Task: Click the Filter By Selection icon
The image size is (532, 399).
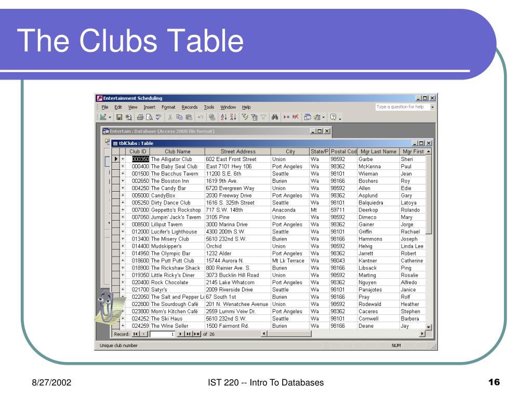Action: pyautogui.click(x=245, y=117)
